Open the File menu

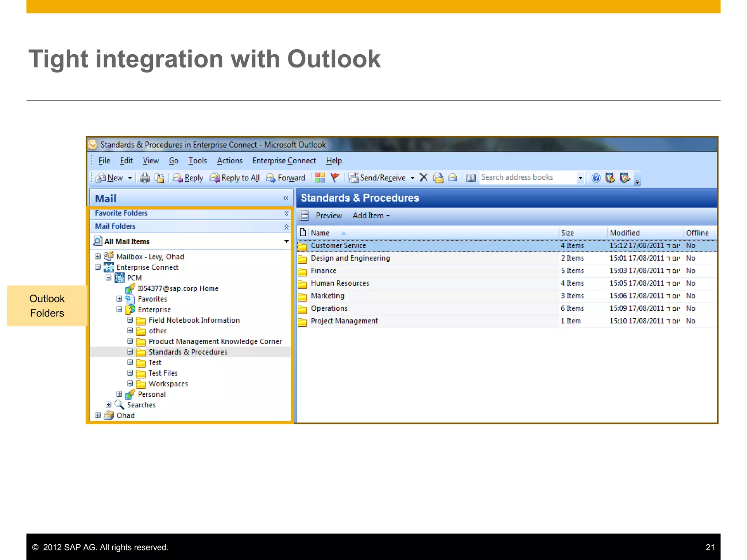tap(104, 161)
